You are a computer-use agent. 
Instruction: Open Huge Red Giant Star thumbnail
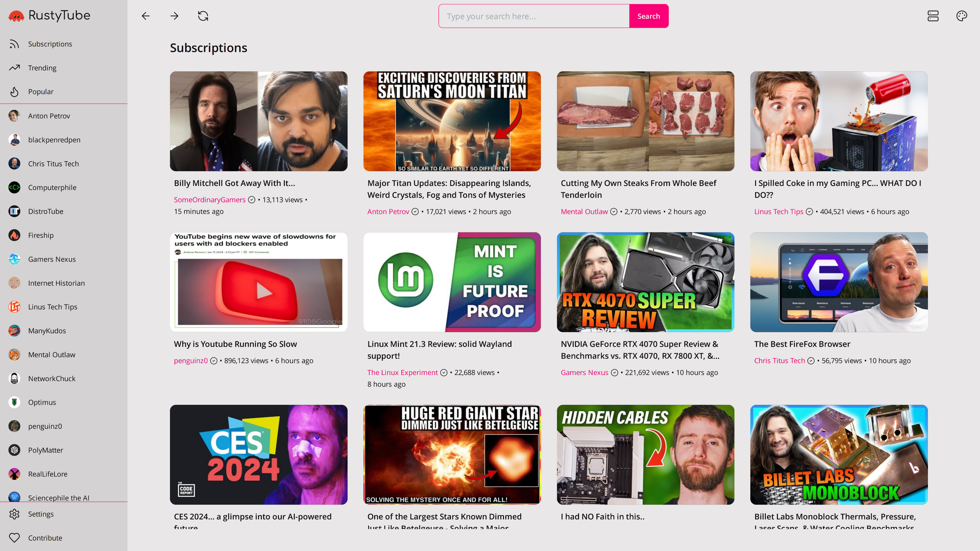(452, 454)
